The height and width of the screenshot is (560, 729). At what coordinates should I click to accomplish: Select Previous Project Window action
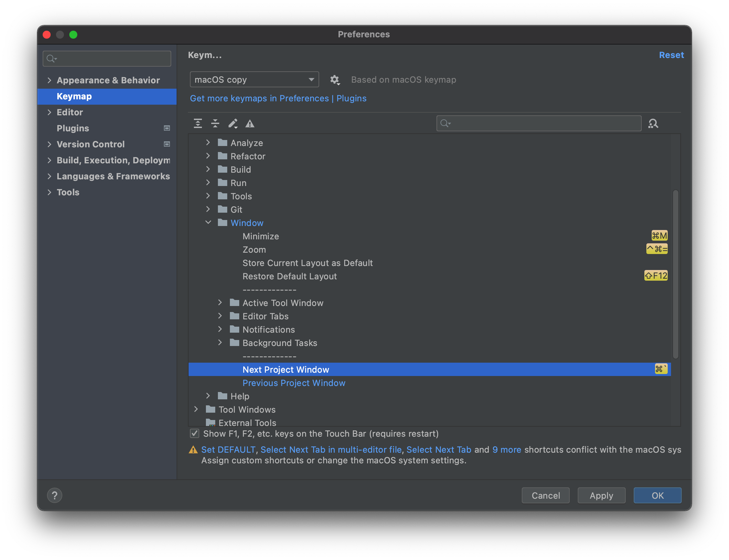(x=294, y=383)
